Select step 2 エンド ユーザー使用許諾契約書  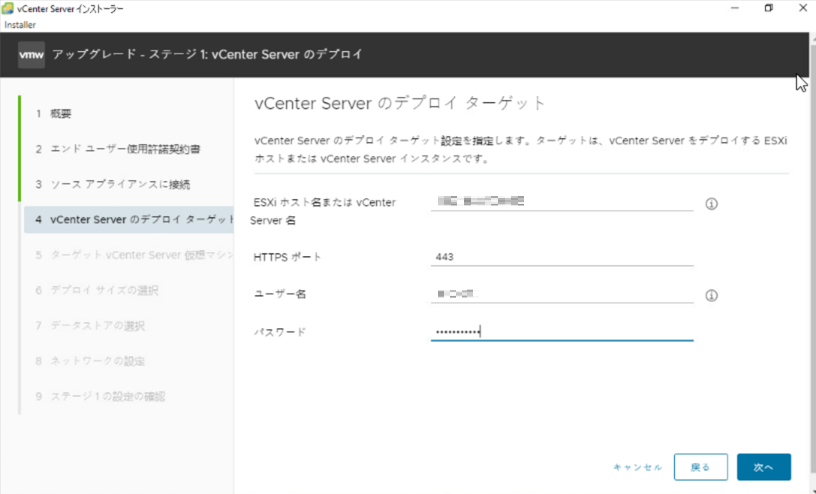pyautogui.click(x=118, y=149)
